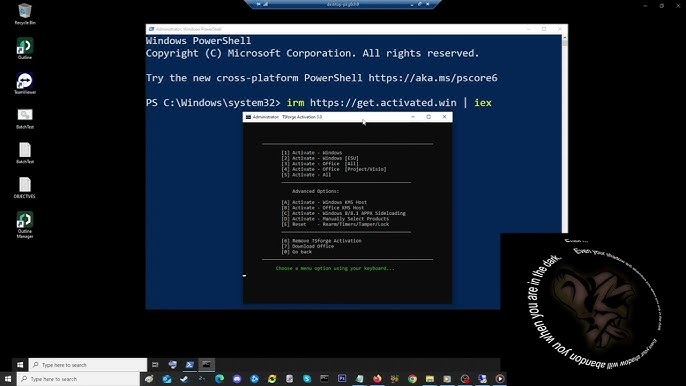Click the 'Windows 8/8.1 APPX Sideloading' line

pyautogui.click(x=343, y=213)
